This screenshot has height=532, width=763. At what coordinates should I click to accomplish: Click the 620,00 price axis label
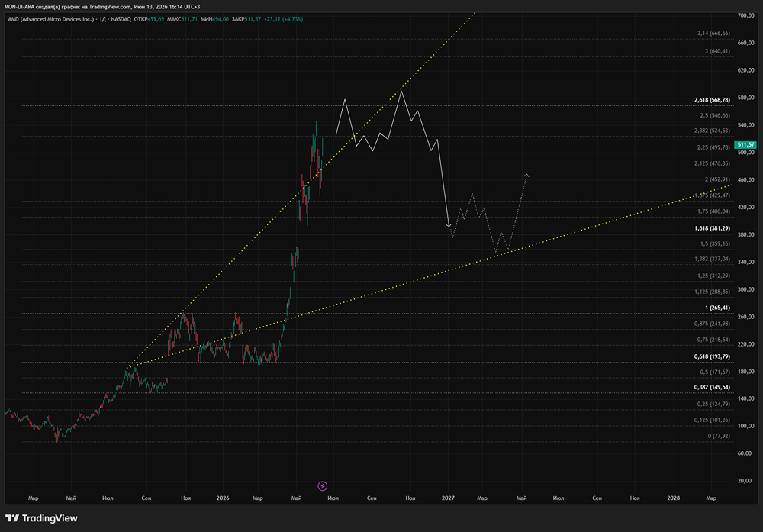point(745,70)
